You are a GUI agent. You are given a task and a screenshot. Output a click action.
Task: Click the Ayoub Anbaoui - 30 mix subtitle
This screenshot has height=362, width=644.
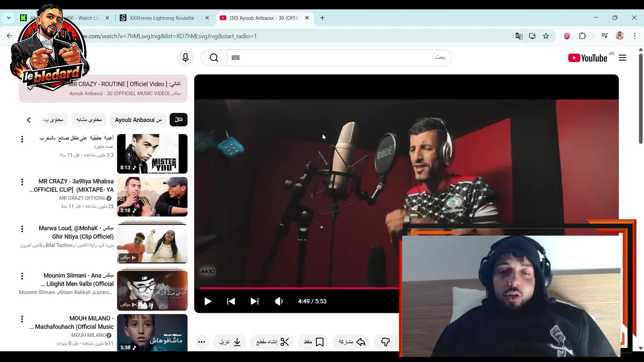click(x=125, y=94)
